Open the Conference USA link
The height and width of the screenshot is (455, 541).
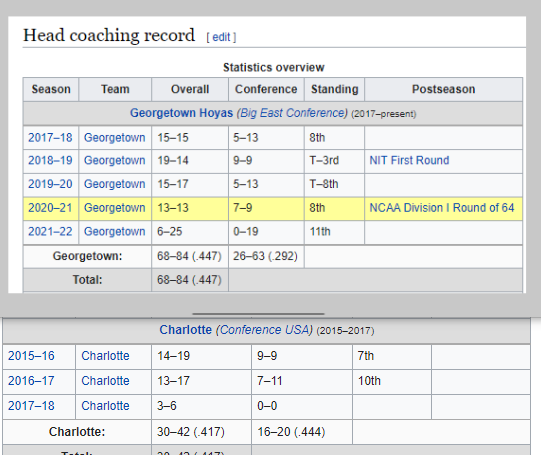click(x=266, y=330)
